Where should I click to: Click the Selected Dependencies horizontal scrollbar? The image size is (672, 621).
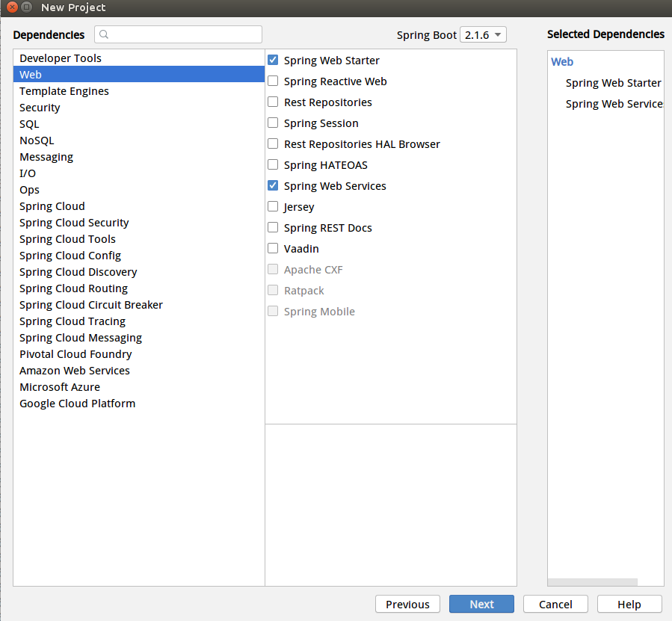592,582
